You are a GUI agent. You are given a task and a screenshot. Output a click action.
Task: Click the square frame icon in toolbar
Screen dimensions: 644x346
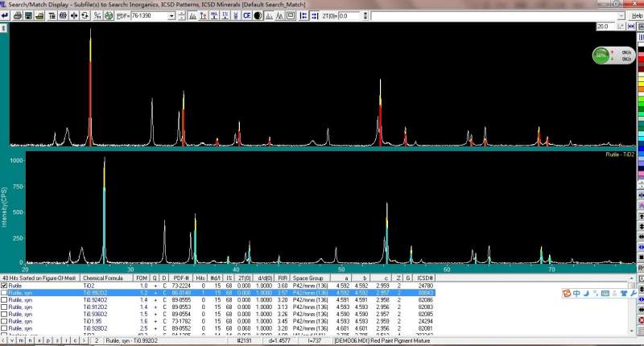coord(291,15)
